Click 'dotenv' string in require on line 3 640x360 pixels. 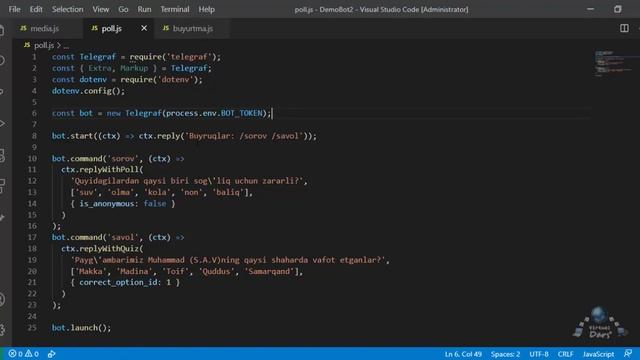point(175,79)
